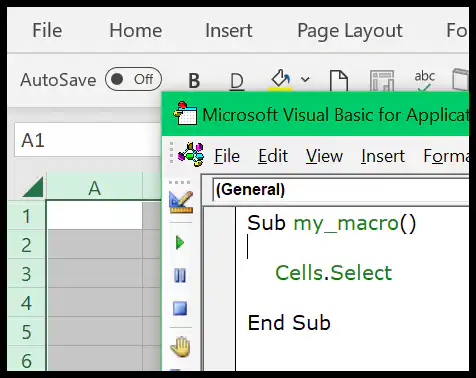Click on the Cells.Select code line

[x=333, y=273]
